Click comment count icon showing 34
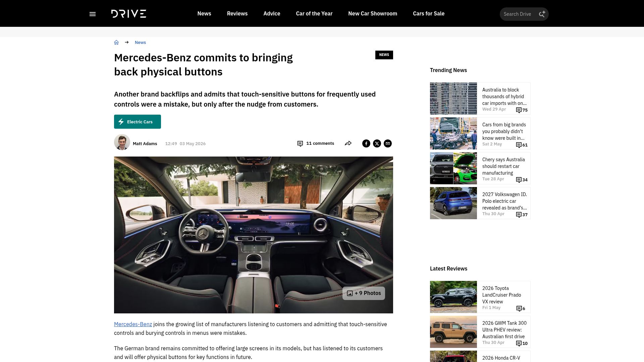Screen dimensions: 644x362 519,180
